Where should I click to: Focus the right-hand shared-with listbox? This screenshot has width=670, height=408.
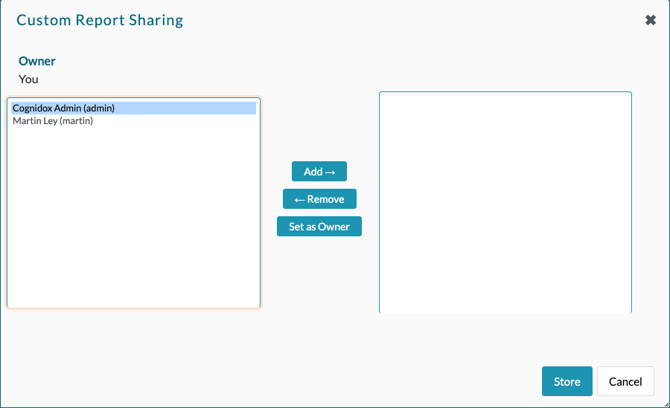pos(505,202)
